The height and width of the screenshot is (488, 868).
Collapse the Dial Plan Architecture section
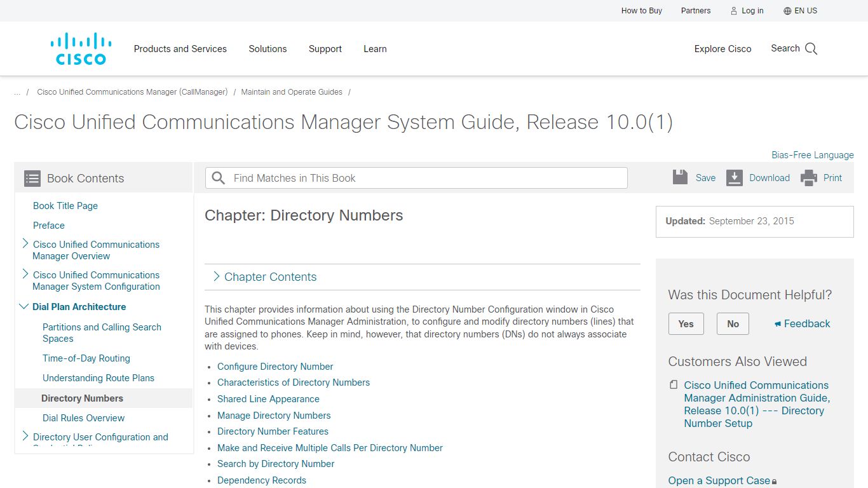[24, 306]
